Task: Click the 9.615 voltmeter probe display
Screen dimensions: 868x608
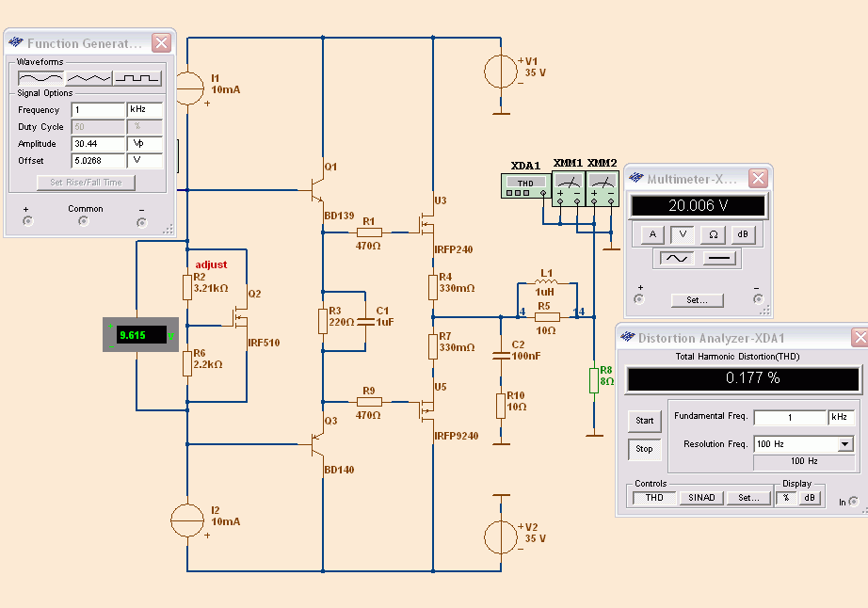Action: (x=140, y=335)
